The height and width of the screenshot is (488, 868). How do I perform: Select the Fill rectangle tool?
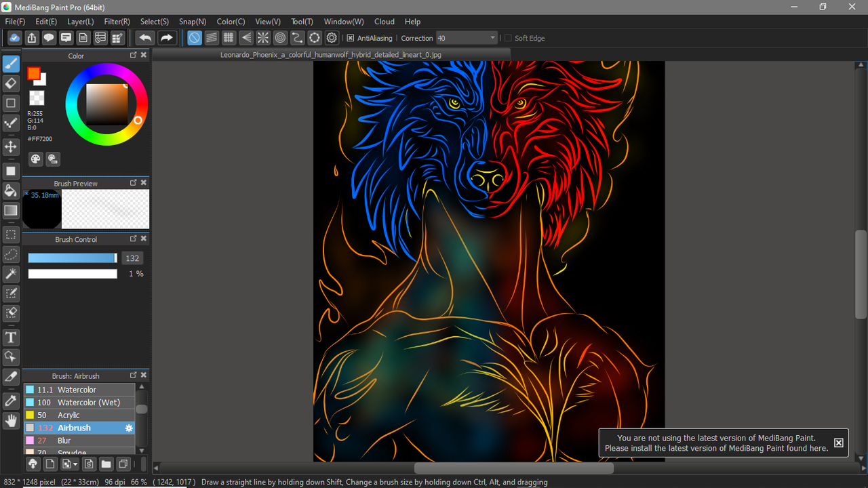11,171
